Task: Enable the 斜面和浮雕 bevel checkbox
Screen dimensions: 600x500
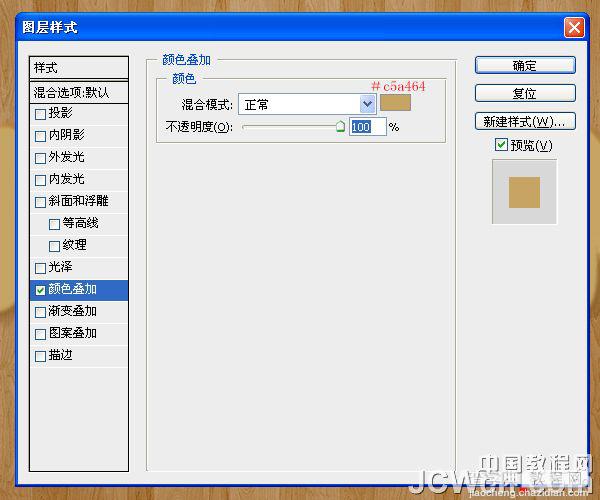Action: [40, 202]
